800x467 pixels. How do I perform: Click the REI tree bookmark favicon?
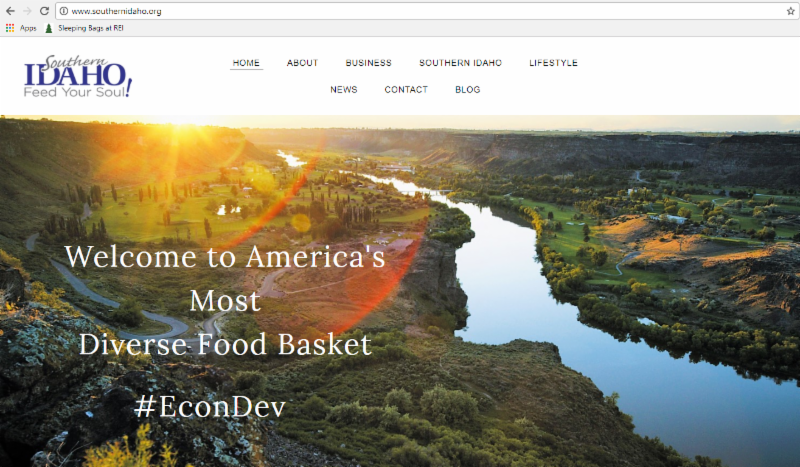(x=48, y=28)
